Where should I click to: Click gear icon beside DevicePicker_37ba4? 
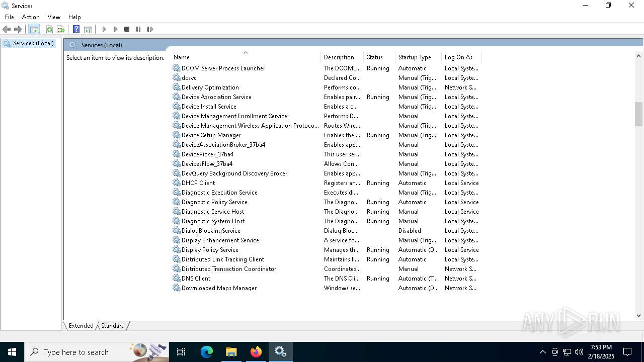pyautogui.click(x=177, y=154)
